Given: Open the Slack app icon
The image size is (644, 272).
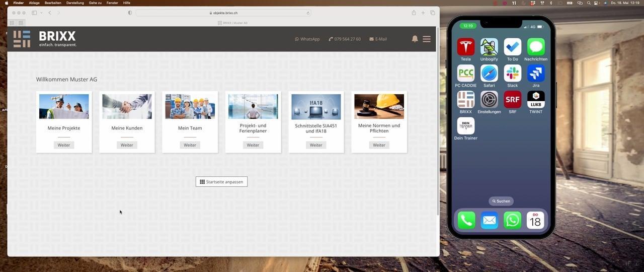Looking at the screenshot, I should point(513,73).
